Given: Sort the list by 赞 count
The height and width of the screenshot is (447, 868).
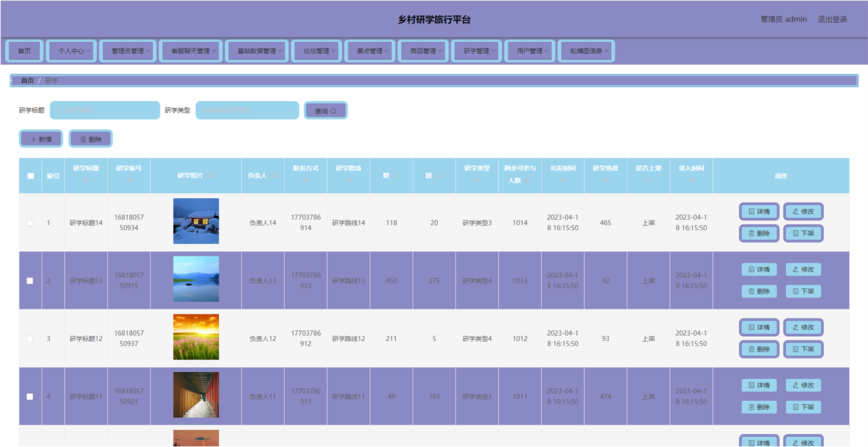Looking at the screenshot, I should click(x=395, y=176).
